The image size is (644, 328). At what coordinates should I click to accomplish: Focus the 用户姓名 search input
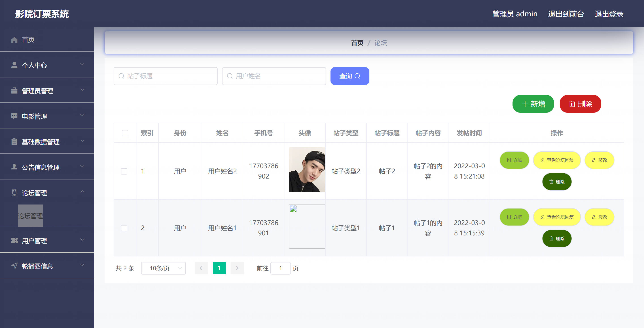(x=274, y=76)
